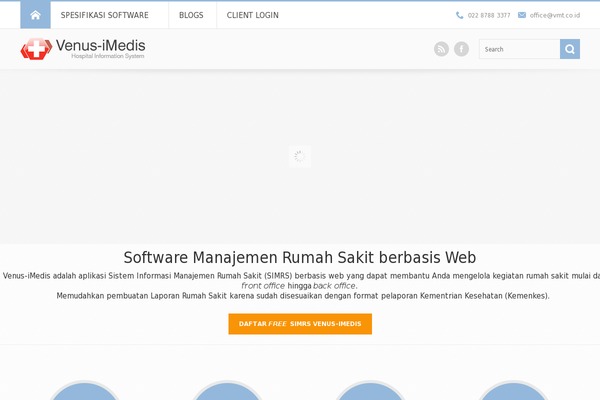This screenshot has height=400, width=600.
Task: Open the Blogs menu item
Action: (x=191, y=15)
